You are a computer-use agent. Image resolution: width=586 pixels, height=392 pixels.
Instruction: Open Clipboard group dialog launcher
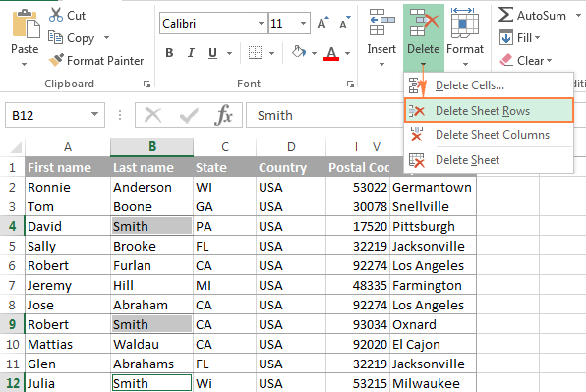click(146, 84)
